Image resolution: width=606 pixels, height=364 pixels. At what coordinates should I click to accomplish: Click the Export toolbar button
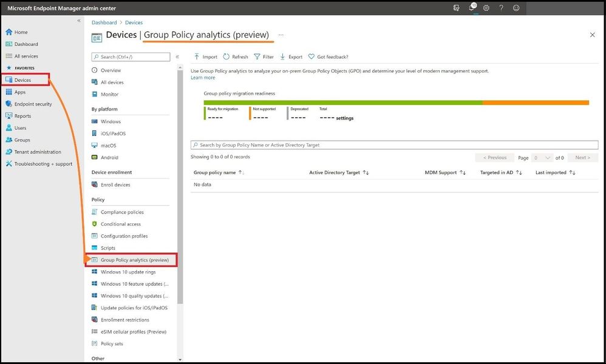tap(291, 57)
